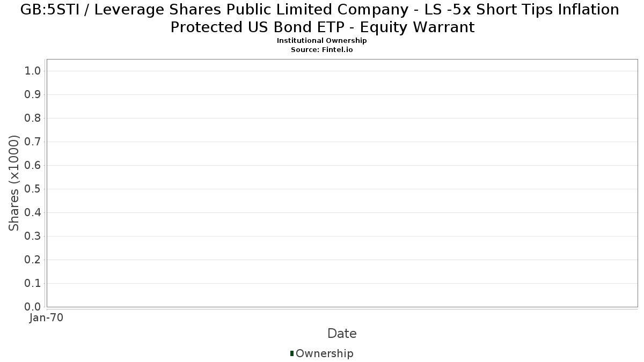Select the 0.8 y-axis tick label
Screen dimensions: 644x362
33,119
